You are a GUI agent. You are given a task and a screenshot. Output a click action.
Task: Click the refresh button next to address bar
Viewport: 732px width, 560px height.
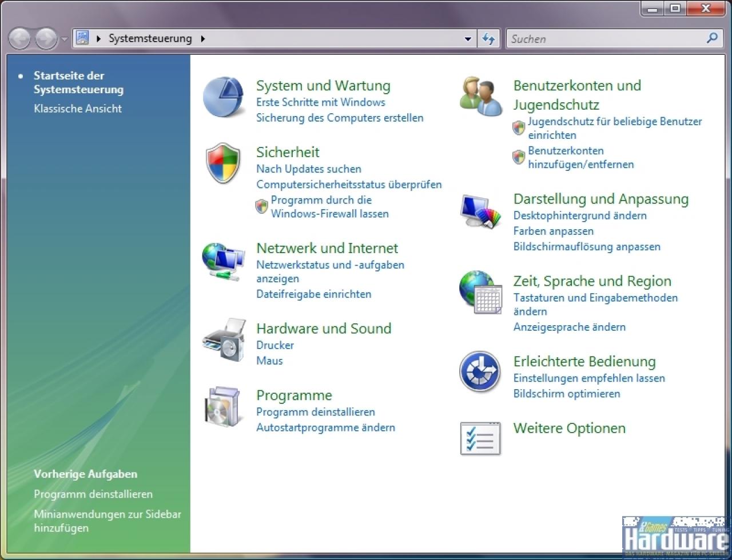488,39
